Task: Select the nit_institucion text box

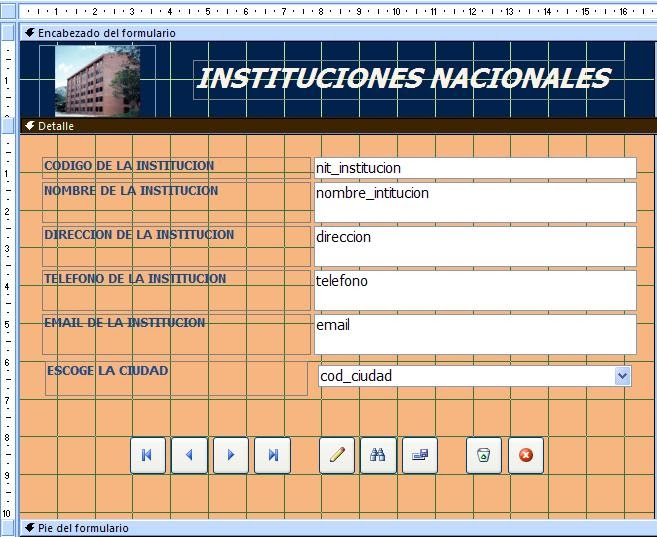Action: (x=475, y=168)
